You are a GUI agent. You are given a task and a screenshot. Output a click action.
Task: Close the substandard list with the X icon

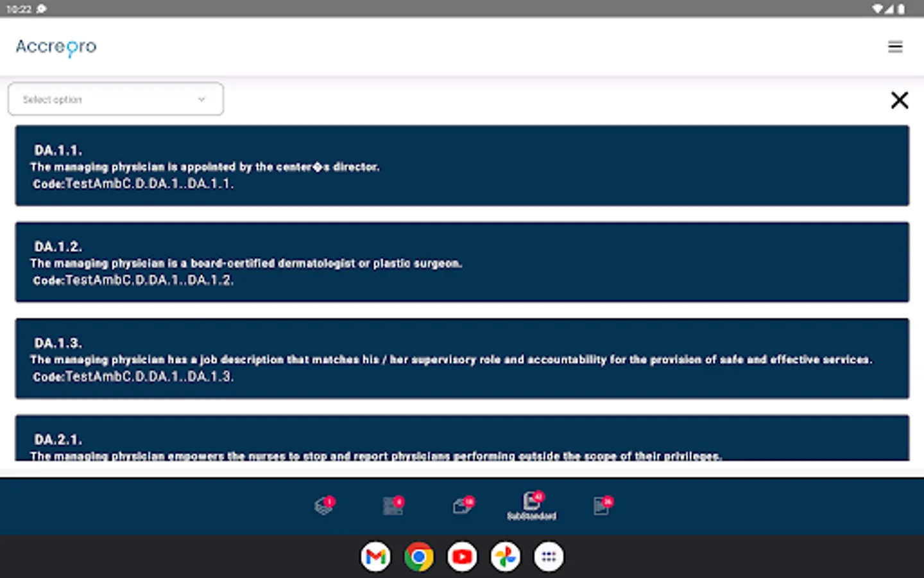(x=900, y=100)
